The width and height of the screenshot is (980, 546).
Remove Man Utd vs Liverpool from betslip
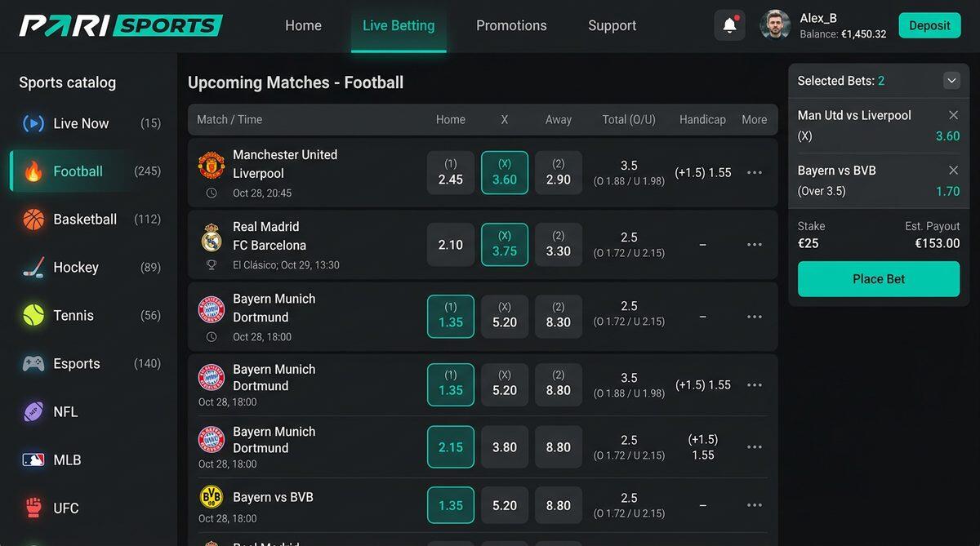(x=953, y=115)
